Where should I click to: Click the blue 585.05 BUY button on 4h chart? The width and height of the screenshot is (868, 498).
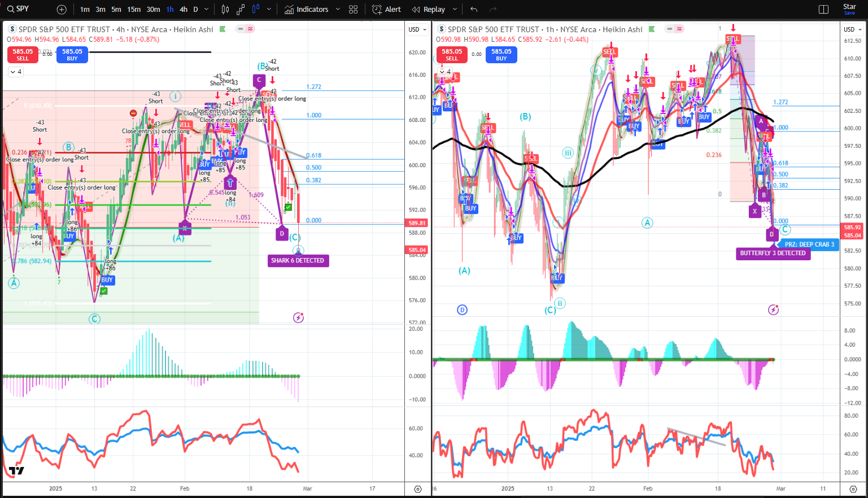(x=72, y=55)
